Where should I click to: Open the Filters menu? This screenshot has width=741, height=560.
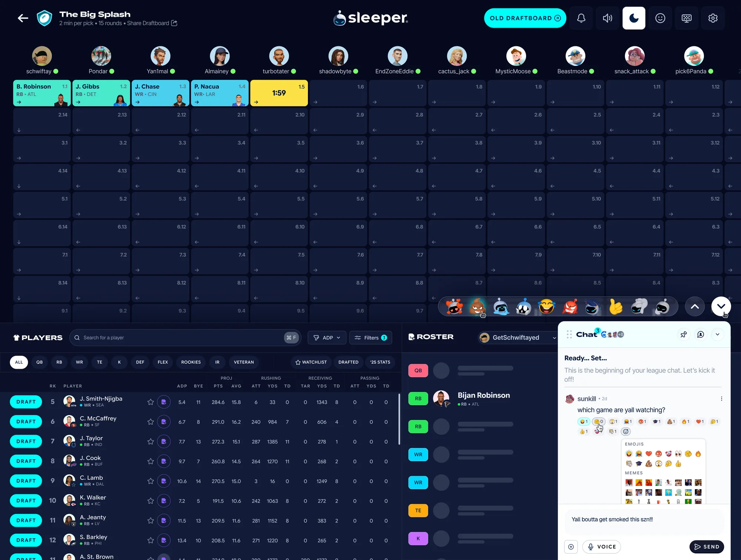pos(370,338)
